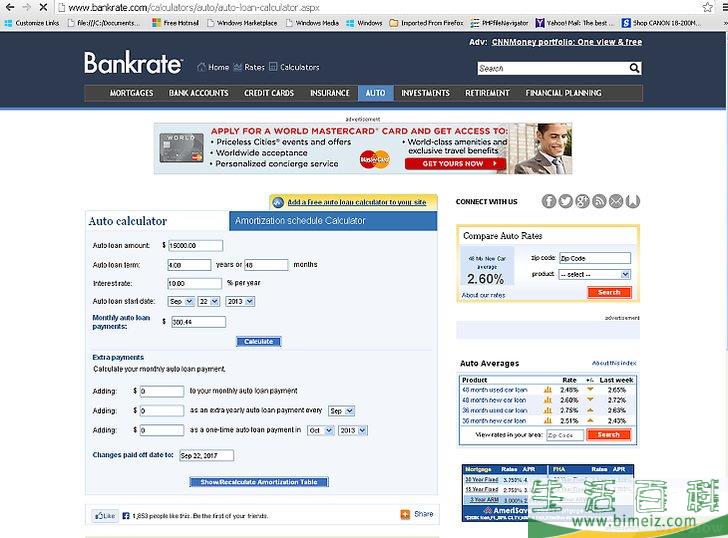728x538 pixels.
Task: Open the start date day dropdown
Action: click(208, 302)
